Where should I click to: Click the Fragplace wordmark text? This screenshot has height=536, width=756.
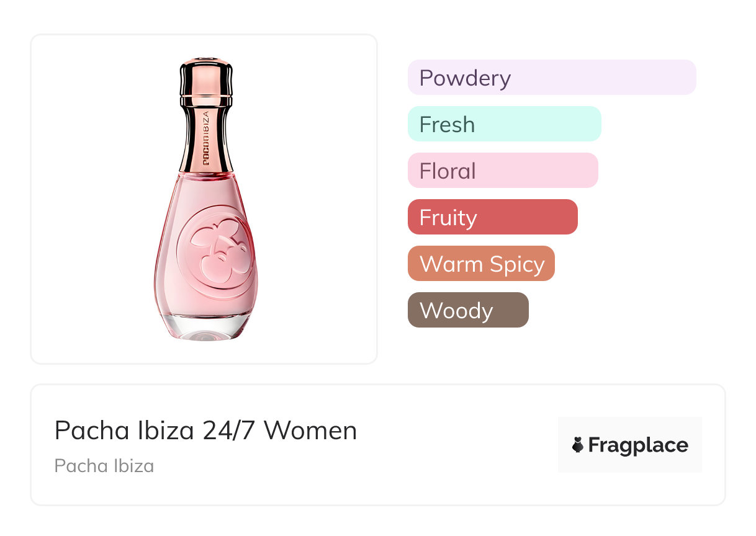tap(638, 445)
